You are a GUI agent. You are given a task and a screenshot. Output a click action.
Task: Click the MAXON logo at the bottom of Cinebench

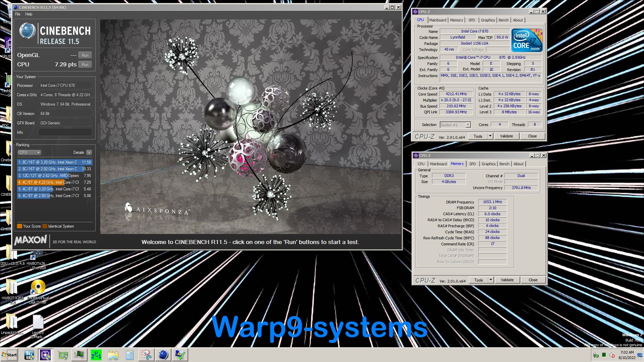31,240
